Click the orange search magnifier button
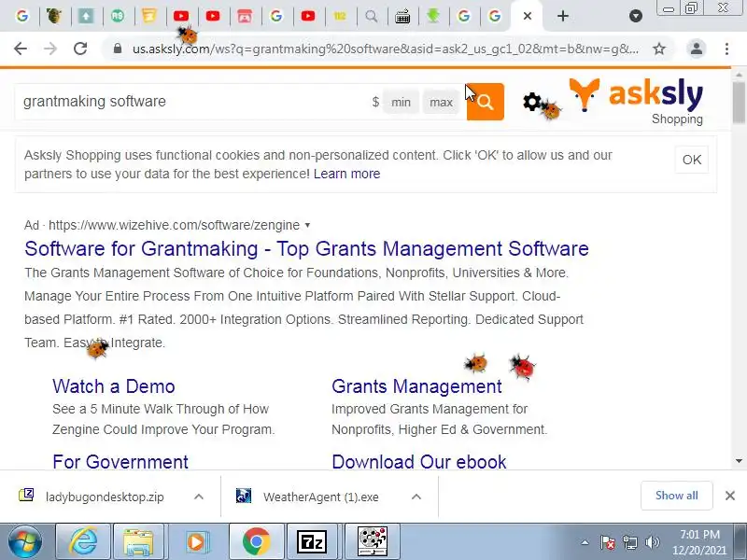 pyautogui.click(x=485, y=102)
